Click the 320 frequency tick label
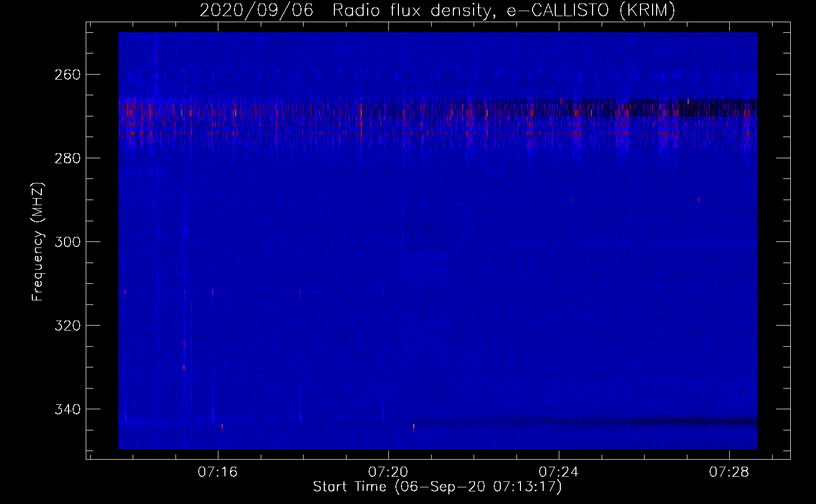Screen dimensions: 816x504 68,326
